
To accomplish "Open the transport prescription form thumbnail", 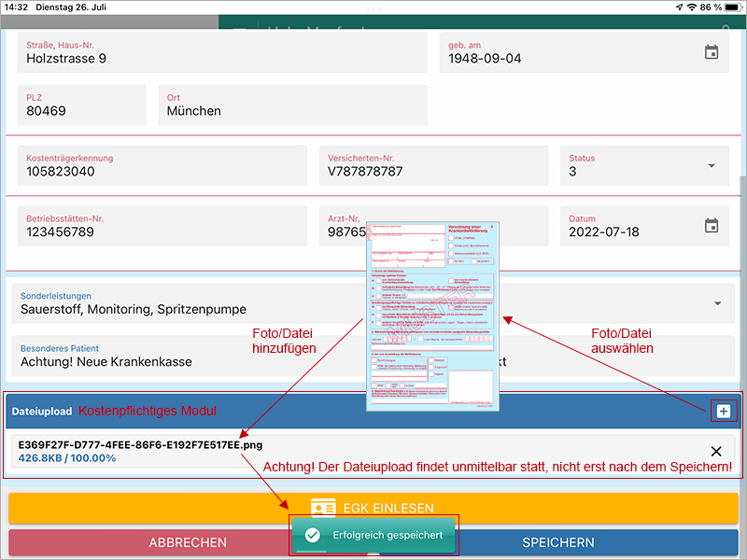I will point(432,316).
